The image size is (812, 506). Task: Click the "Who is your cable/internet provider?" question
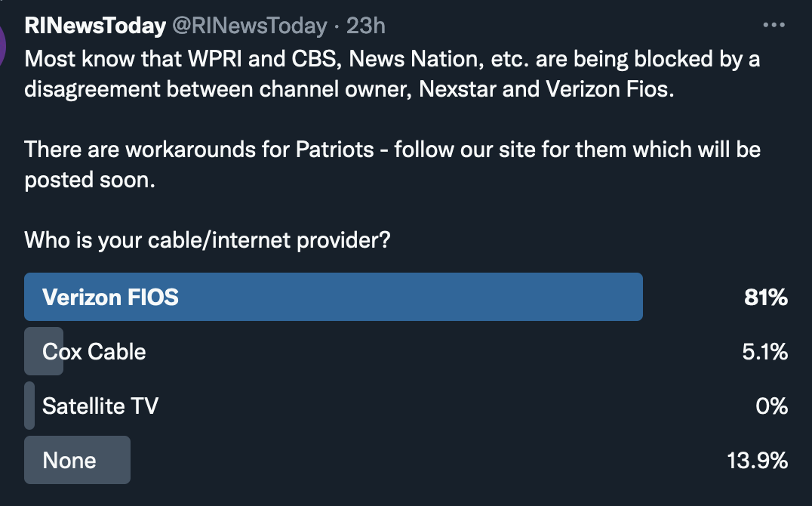208,241
